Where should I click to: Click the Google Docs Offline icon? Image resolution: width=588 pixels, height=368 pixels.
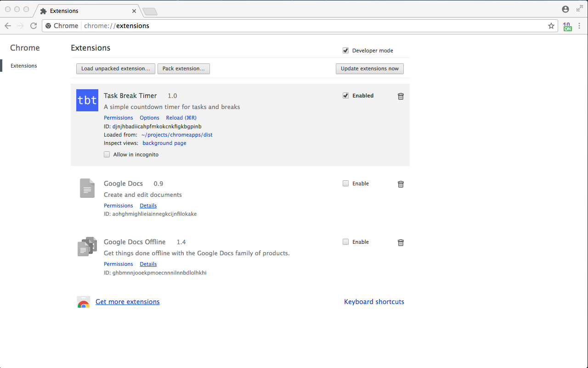point(87,247)
